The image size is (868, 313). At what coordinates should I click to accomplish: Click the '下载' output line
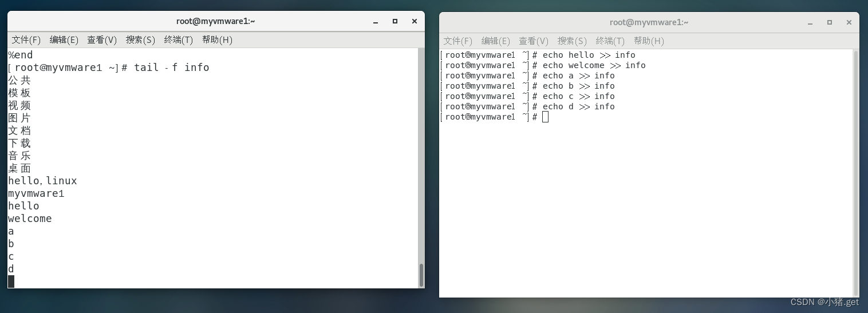(19, 143)
